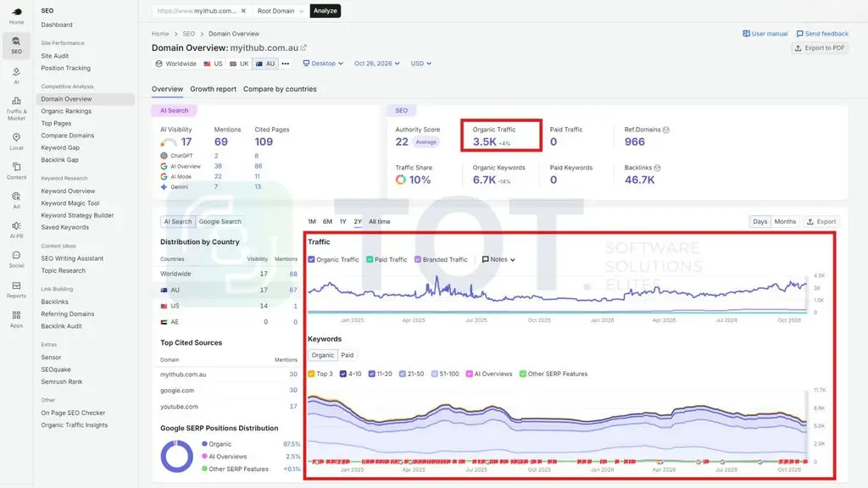The width and height of the screenshot is (868, 488).
Task: Uncheck the Organic Traffic checkbox
Action: [311, 259]
